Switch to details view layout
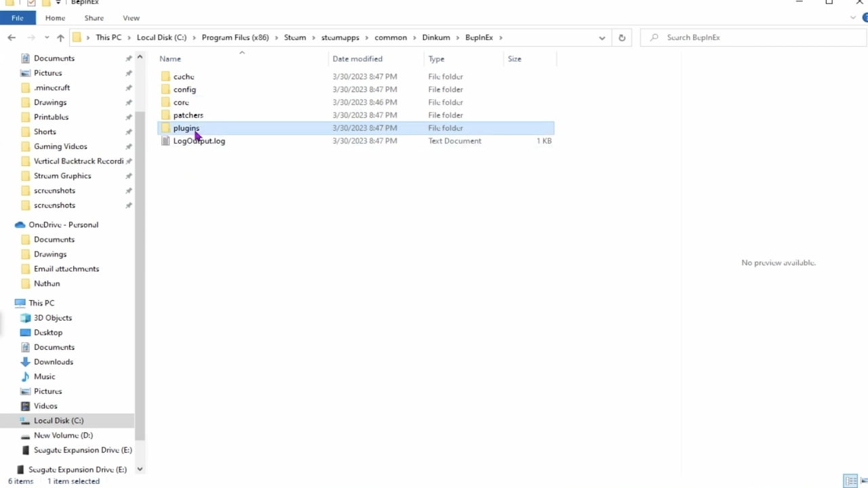Viewport: 868px width, 488px height. (x=850, y=481)
